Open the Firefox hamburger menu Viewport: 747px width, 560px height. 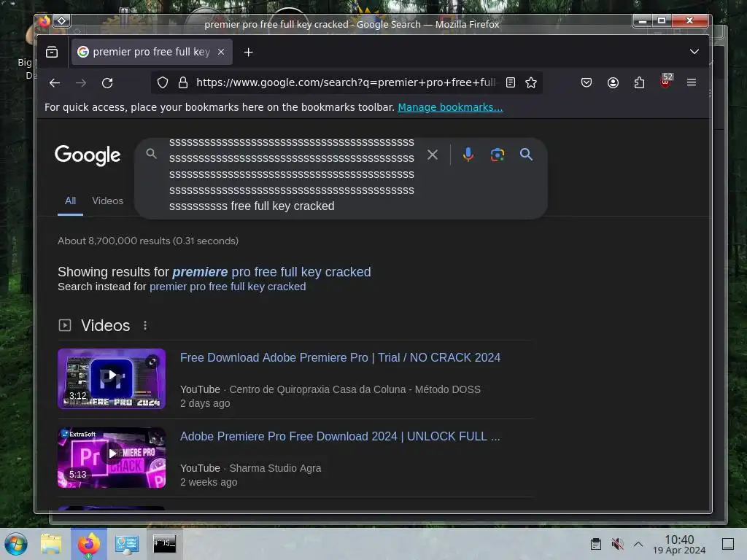(x=692, y=82)
